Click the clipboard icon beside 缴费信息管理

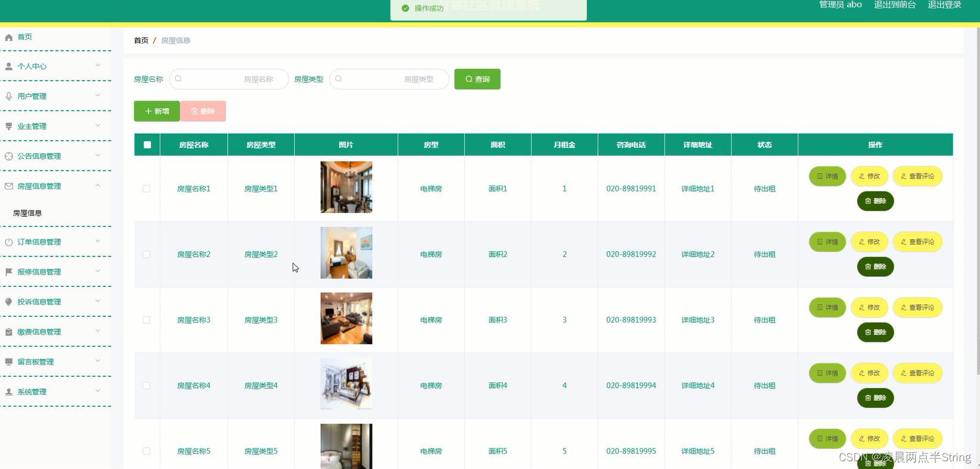(9, 332)
